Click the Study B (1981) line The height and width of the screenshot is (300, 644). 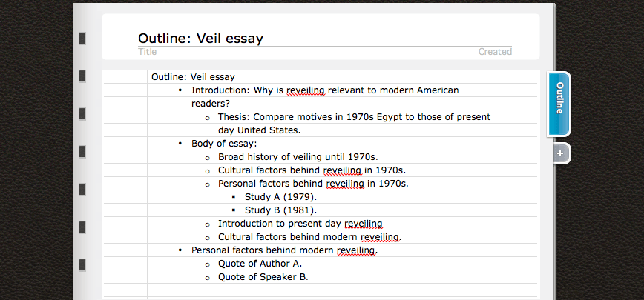[280, 210]
